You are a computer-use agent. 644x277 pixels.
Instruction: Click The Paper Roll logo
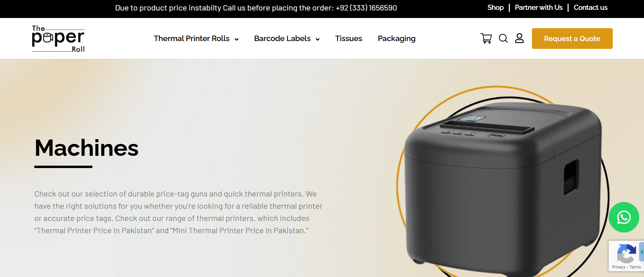[x=58, y=39]
